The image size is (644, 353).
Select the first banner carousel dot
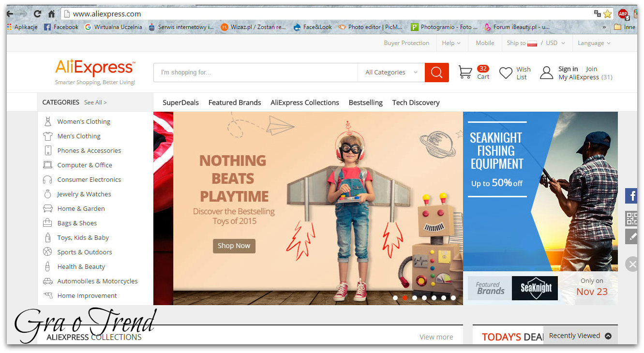coord(395,298)
